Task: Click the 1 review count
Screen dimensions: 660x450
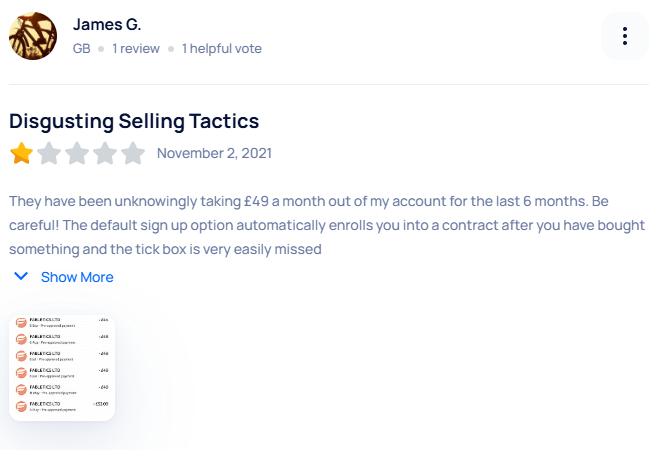Action: [136, 48]
